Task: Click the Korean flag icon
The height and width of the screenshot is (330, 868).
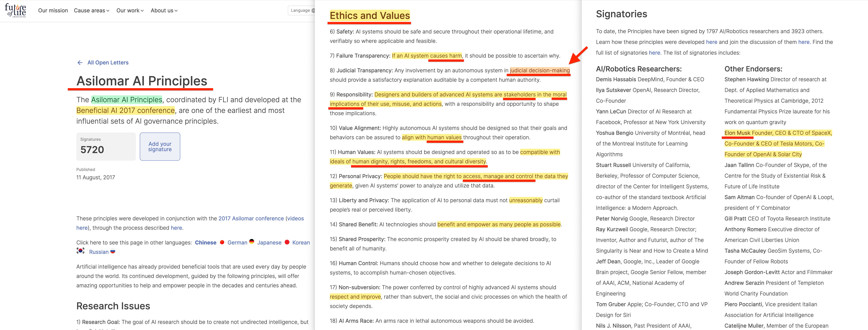Action: (x=81, y=251)
